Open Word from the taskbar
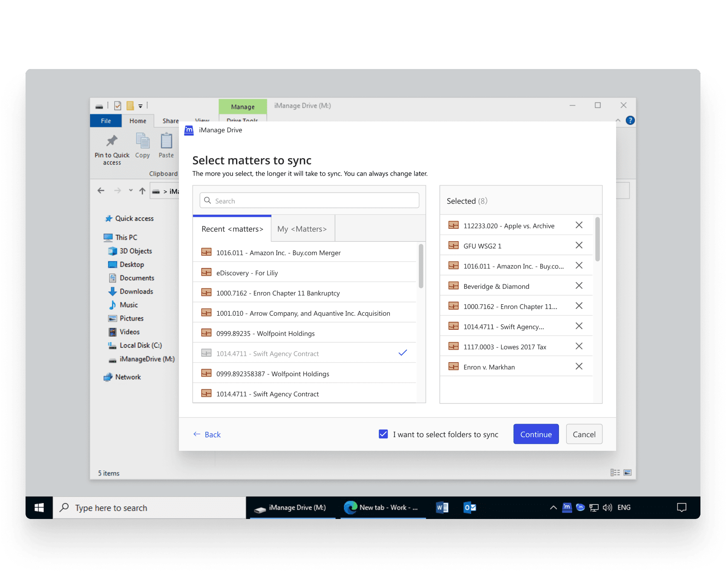Viewport: 726px width, 588px height. 441,507
